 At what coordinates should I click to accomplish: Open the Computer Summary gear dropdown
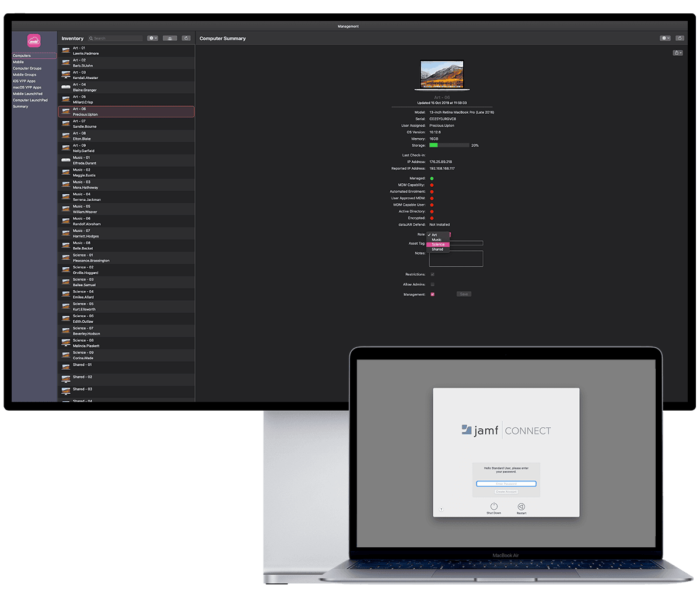[666, 38]
